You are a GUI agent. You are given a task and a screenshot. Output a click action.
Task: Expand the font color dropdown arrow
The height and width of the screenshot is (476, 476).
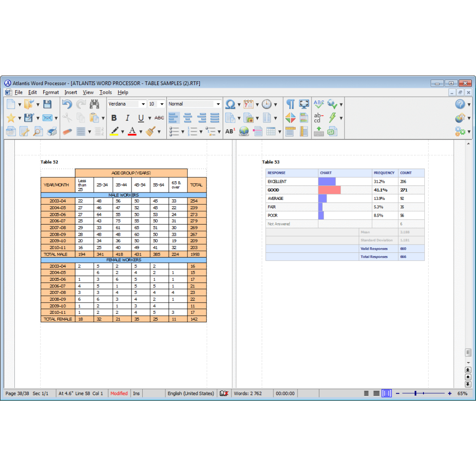[x=141, y=132]
